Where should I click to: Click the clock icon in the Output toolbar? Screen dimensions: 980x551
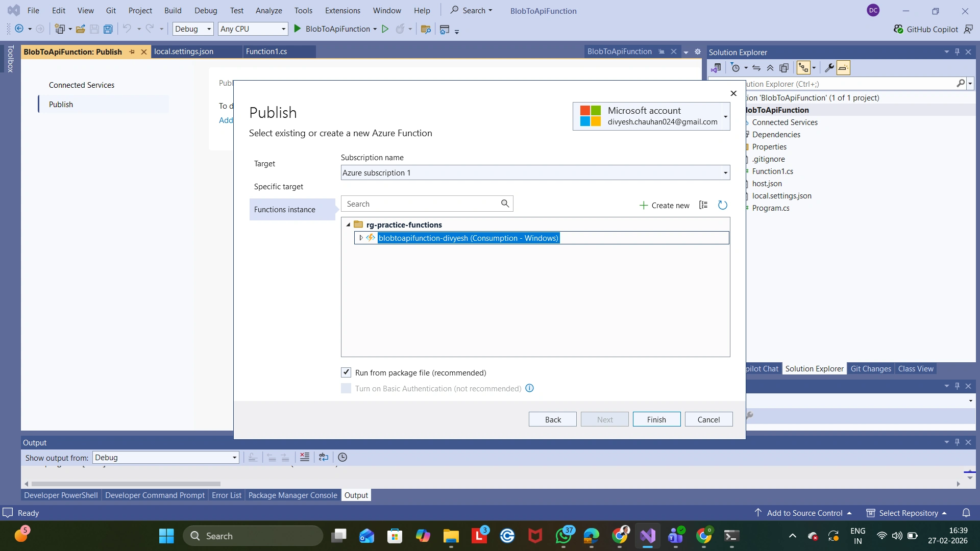point(342,457)
